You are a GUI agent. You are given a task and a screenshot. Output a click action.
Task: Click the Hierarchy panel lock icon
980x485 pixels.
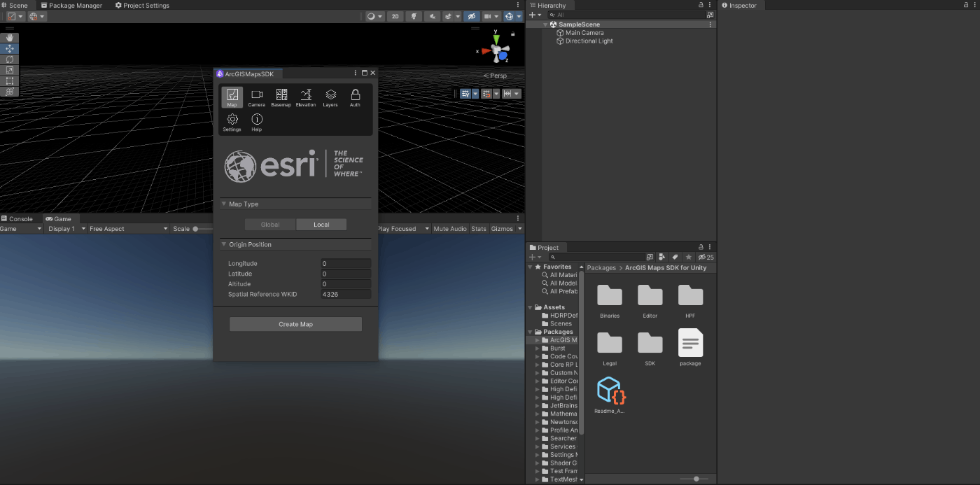[x=701, y=5]
